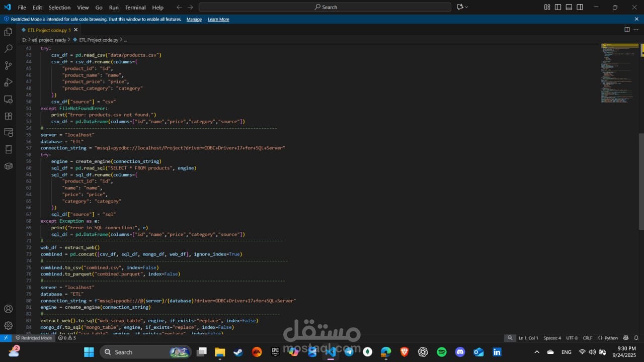Click the remote window indicator in status bar
The image size is (644, 362).
(x=6, y=338)
